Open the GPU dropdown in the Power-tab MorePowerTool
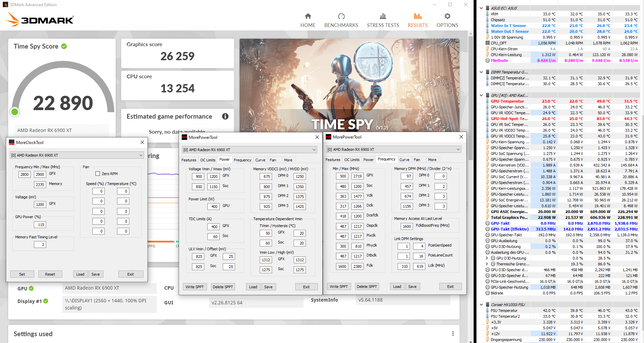Image resolution: width=644 pixels, height=343 pixels. point(249,150)
